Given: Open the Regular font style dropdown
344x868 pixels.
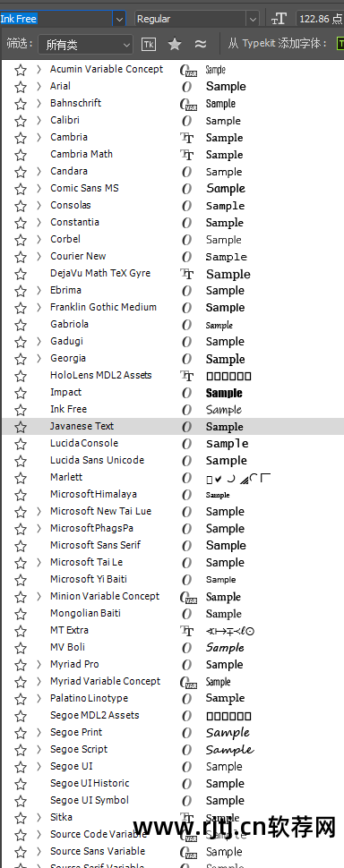Looking at the screenshot, I should pos(197,19).
